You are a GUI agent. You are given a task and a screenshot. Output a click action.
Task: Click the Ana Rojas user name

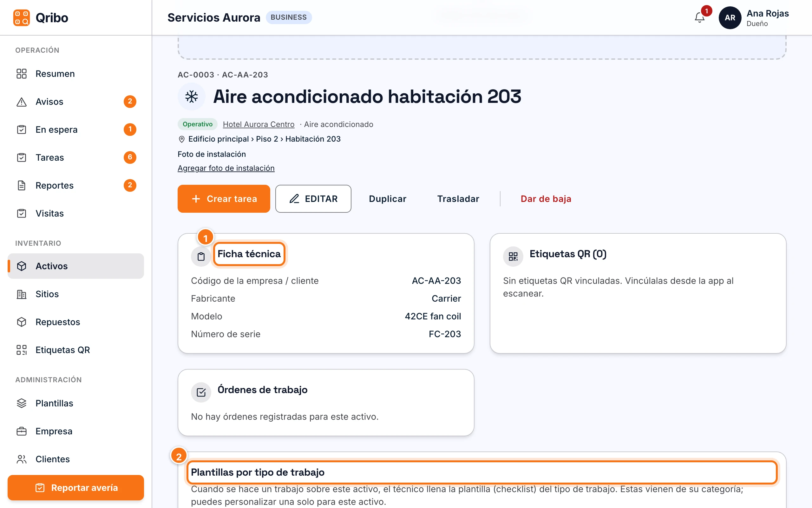tap(767, 13)
